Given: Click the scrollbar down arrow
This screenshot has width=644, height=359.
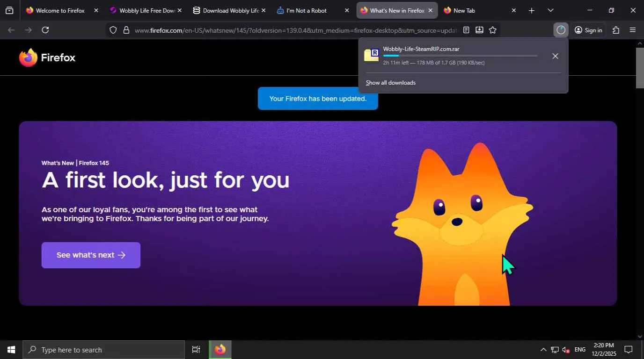Looking at the screenshot, I should [x=640, y=336].
